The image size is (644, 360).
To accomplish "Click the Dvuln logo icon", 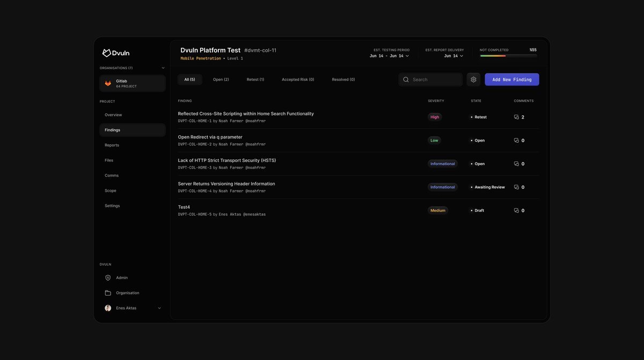I will [x=107, y=53].
